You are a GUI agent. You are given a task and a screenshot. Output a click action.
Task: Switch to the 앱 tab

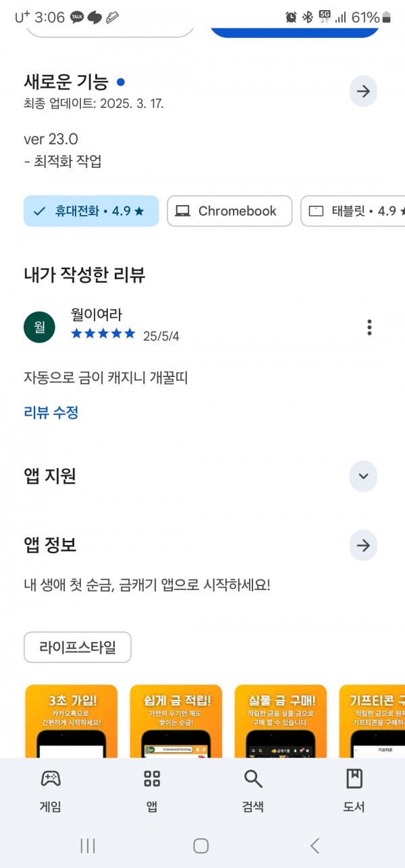coord(152,790)
